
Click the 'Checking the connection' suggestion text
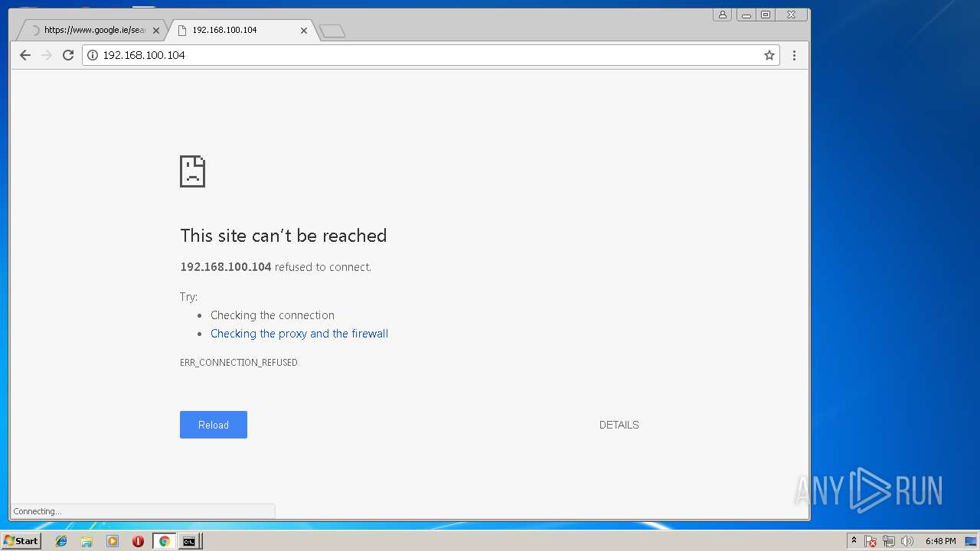pyautogui.click(x=273, y=315)
